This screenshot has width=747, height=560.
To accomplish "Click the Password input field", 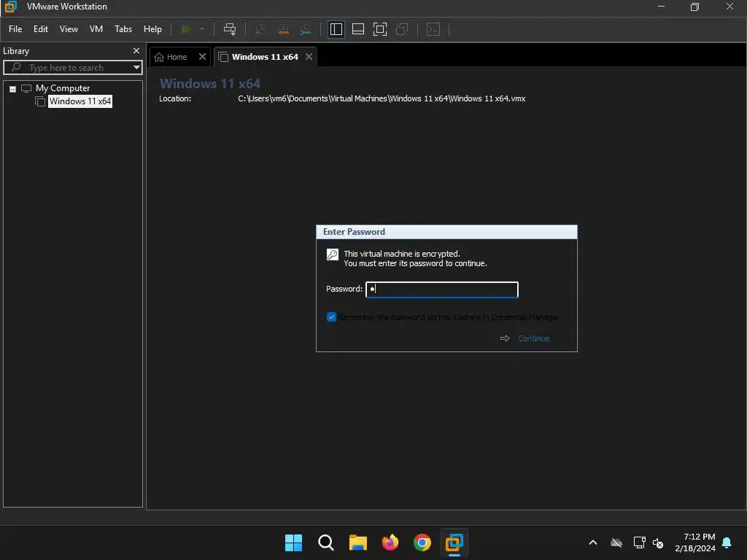I will pyautogui.click(x=441, y=289).
